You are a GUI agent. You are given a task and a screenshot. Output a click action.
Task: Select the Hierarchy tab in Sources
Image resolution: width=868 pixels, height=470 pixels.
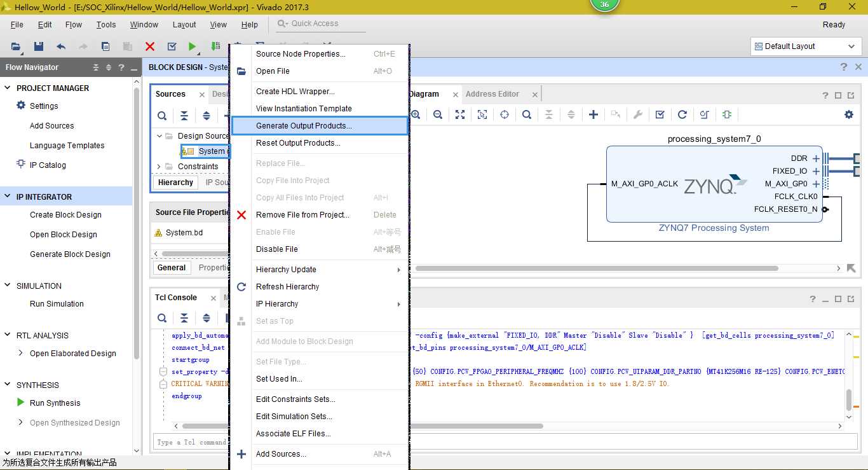[x=175, y=182]
